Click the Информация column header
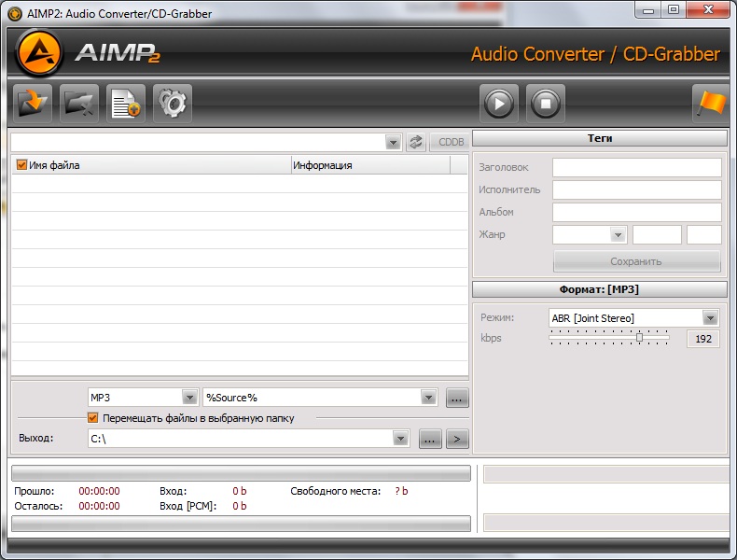 tap(370, 165)
